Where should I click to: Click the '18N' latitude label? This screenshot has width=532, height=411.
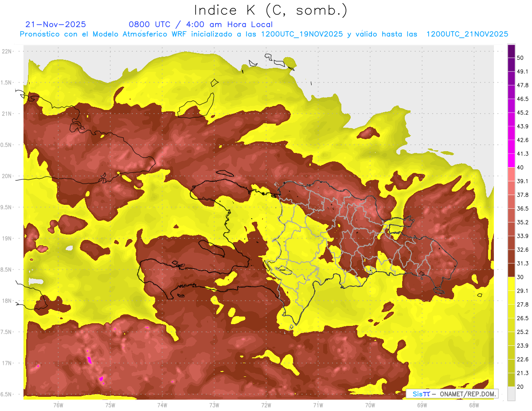pos(8,301)
